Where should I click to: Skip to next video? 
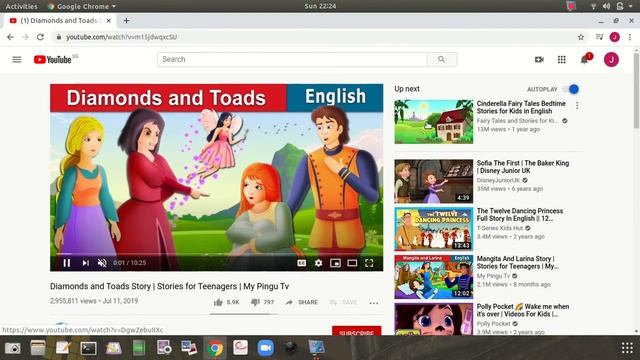pos(85,263)
